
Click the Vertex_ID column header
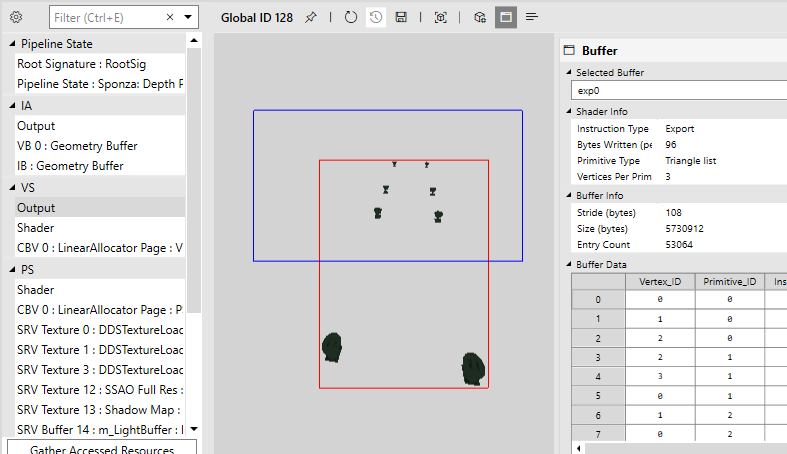[660, 282]
